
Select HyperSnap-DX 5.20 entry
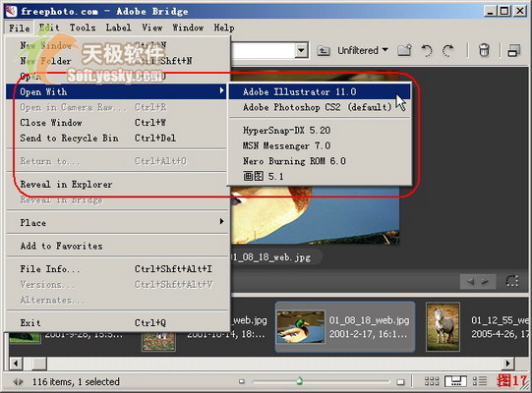pos(320,131)
